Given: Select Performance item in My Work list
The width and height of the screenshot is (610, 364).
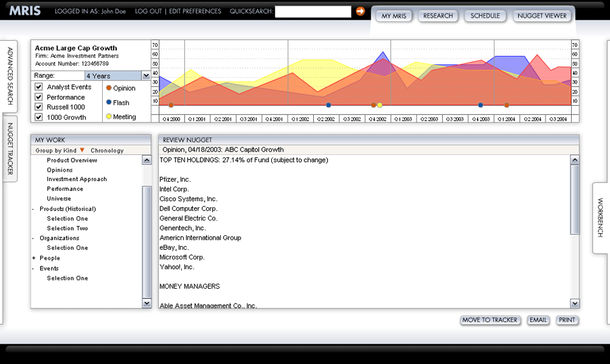Looking at the screenshot, I should (65, 189).
